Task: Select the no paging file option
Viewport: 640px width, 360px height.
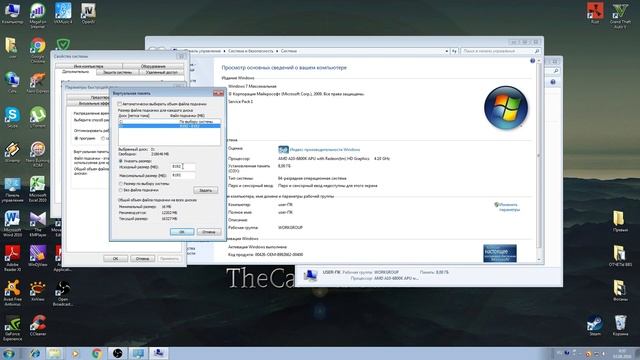Action: (x=120, y=190)
